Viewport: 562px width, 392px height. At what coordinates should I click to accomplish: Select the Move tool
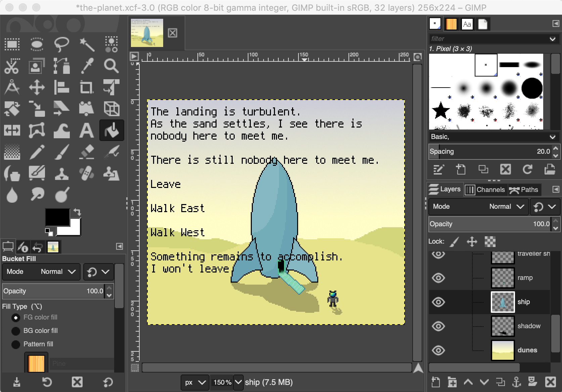pos(37,87)
